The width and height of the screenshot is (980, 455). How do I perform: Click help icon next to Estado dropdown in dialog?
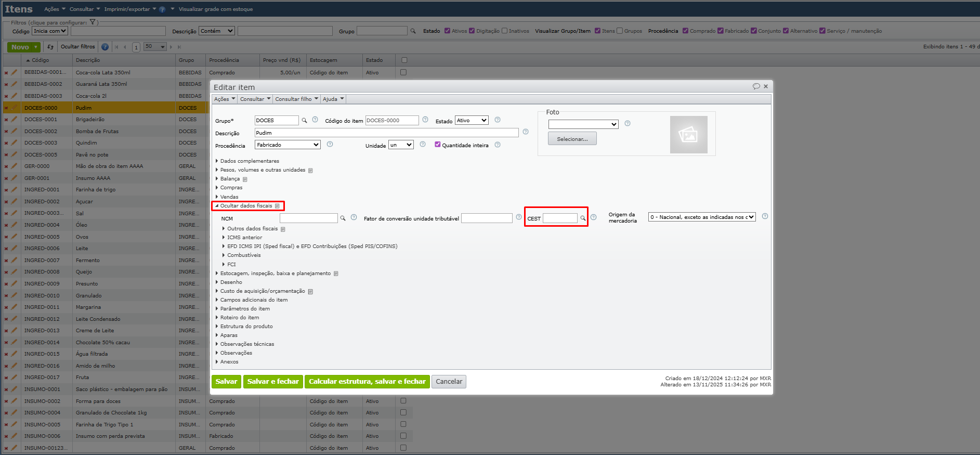point(498,120)
